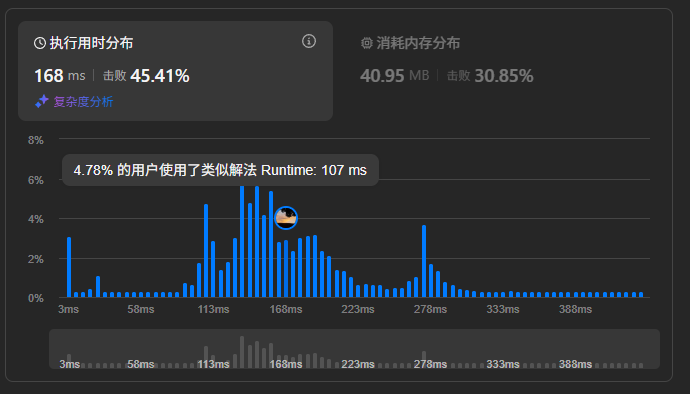
Task: Click the 40.95 MB memory value
Action: tap(394, 76)
